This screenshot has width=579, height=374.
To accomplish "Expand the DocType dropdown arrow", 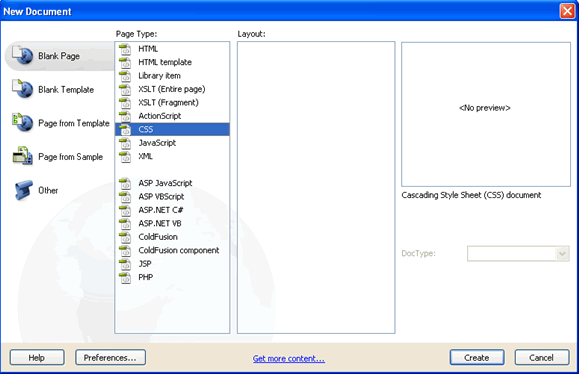I will 562,254.
